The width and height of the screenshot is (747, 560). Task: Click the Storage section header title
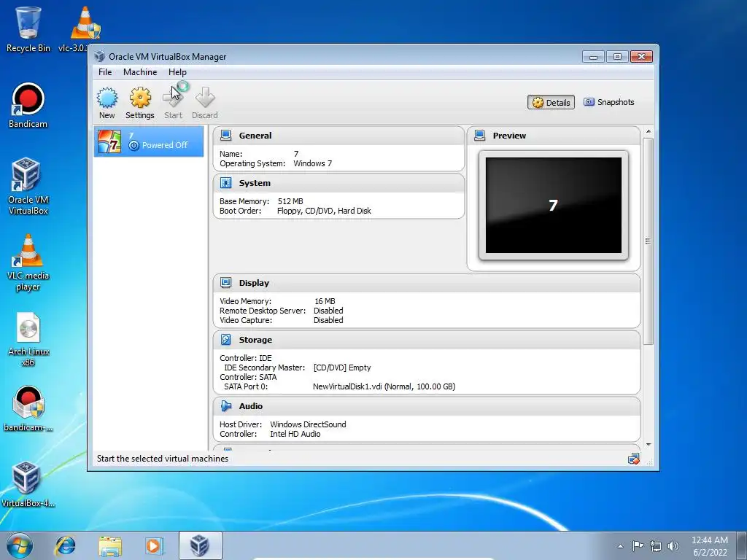(x=255, y=340)
